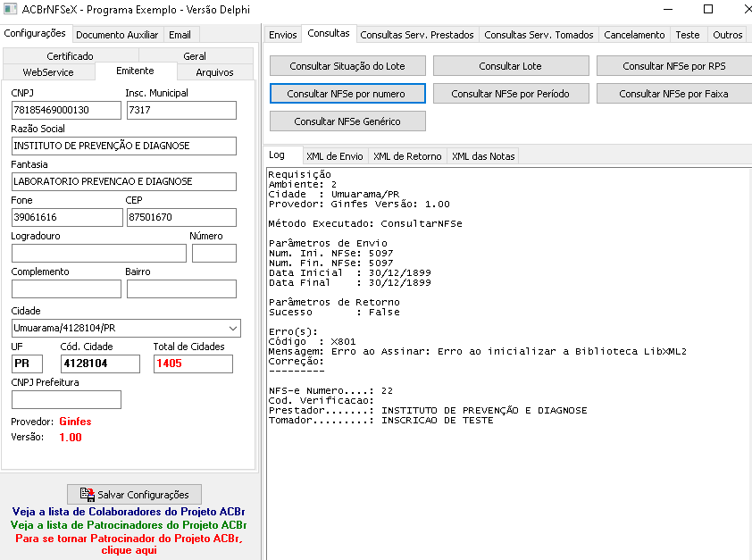Click log line 'Método Executado: ConsultarNFSe'
Screen dimensions: 752x560
365,224
